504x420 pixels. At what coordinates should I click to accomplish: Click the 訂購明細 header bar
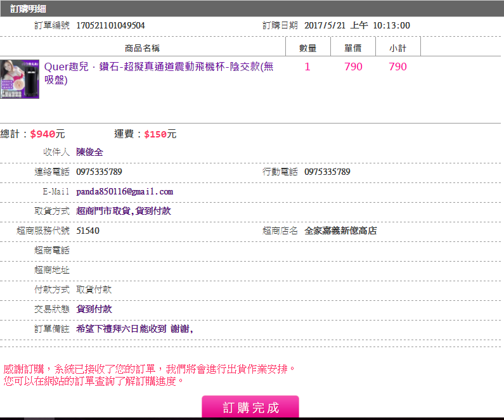pos(252,9)
